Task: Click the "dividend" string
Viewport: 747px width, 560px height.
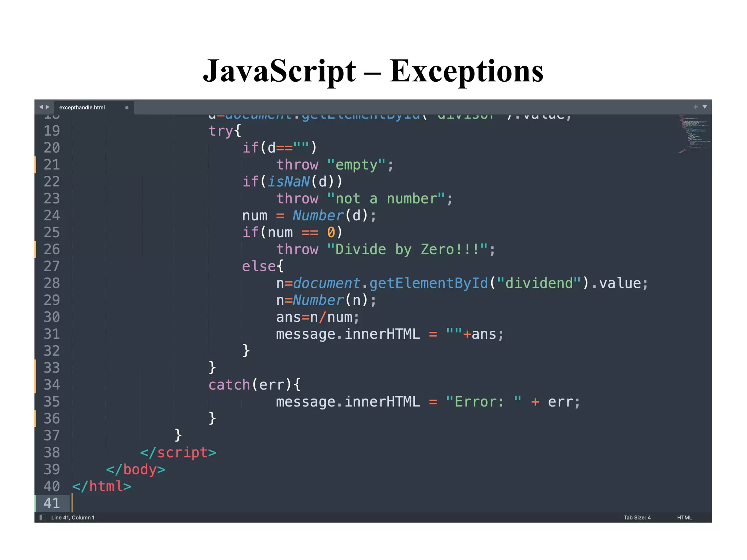Action: [x=539, y=283]
